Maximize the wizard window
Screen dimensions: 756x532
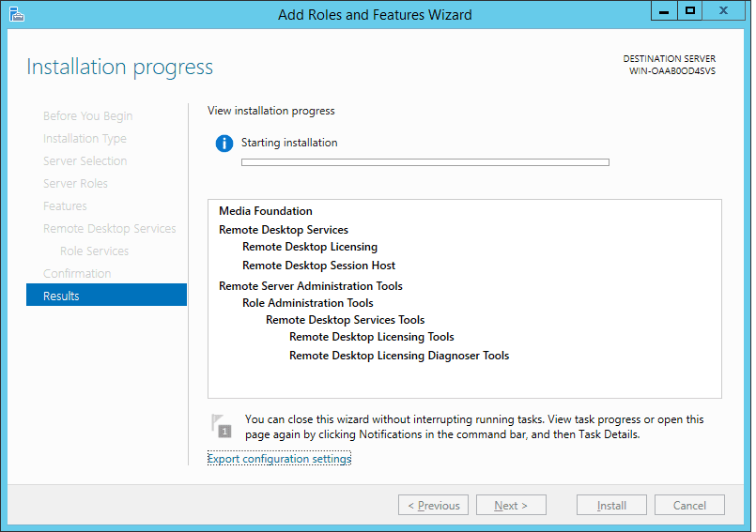click(x=690, y=10)
